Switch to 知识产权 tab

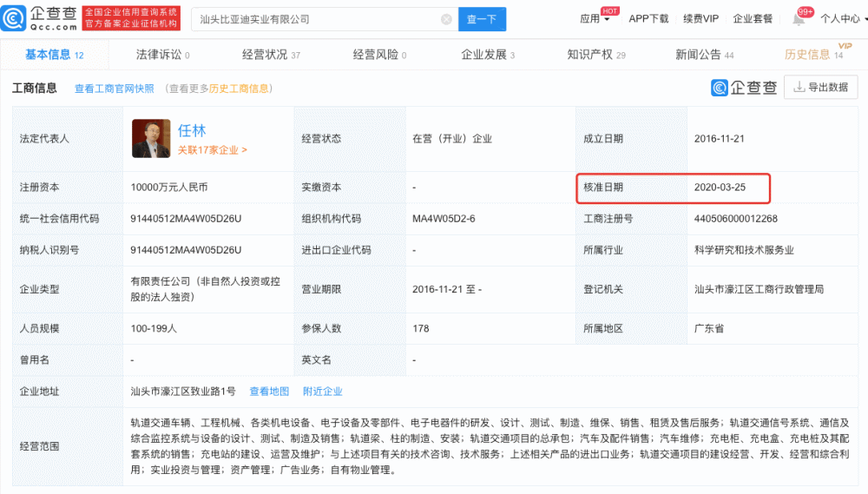point(596,55)
